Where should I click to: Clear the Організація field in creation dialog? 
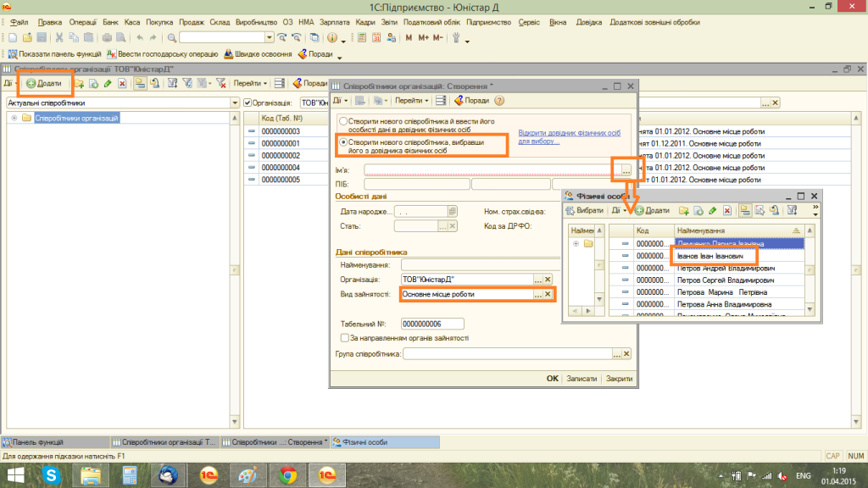(548, 280)
